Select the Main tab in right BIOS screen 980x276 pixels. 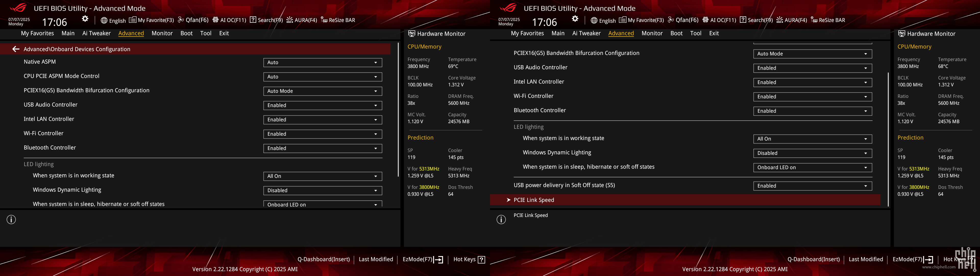(558, 33)
